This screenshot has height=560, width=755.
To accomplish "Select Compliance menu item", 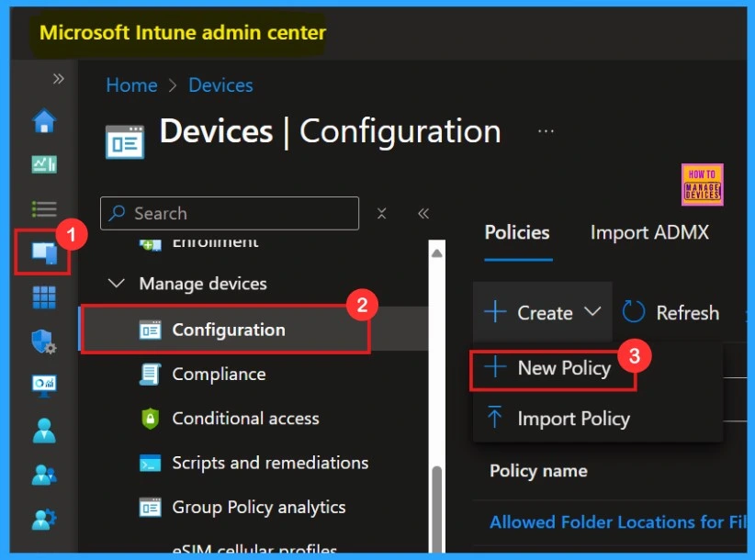I will 220,375.
